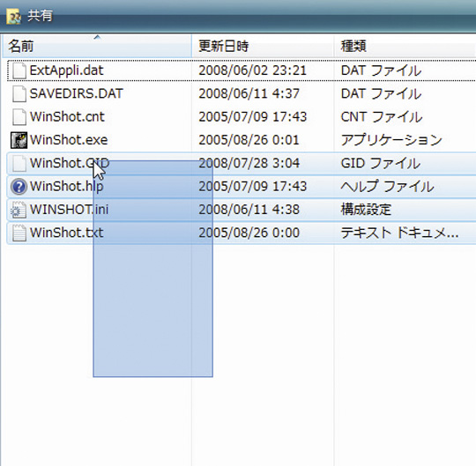Select the ExtAppli.dat file icon

click(19, 70)
